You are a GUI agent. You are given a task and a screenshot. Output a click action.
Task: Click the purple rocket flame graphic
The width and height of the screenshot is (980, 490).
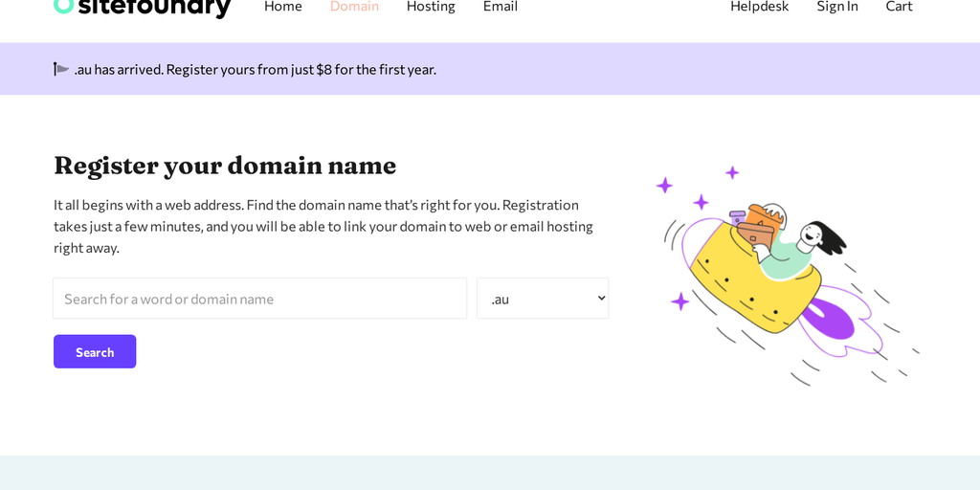coord(831,319)
